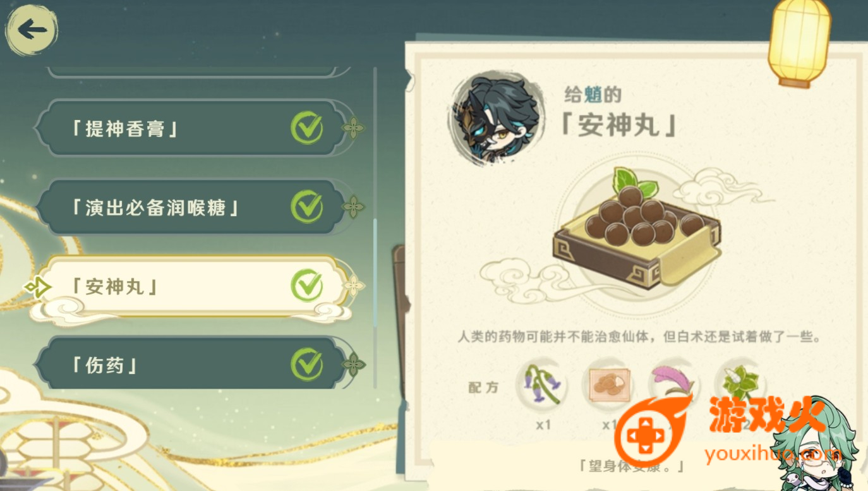Select the almond ingredient icon
Viewport: 868px width, 491px height.
pyautogui.click(x=608, y=384)
